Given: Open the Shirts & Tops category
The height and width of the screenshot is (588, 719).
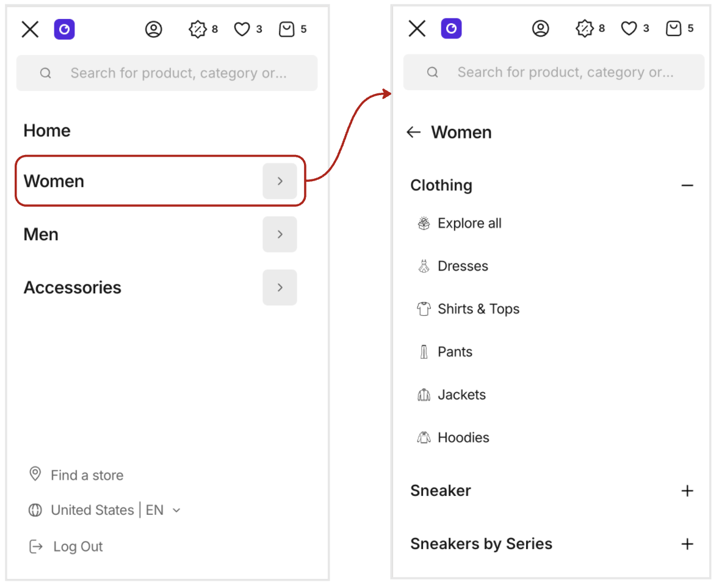Looking at the screenshot, I should (478, 309).
